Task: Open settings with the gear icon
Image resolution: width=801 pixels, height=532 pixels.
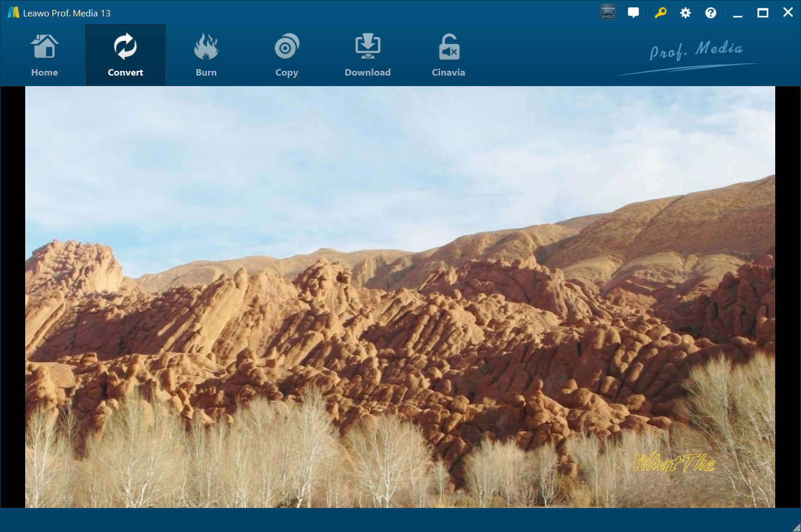Action: pos(686,13)
